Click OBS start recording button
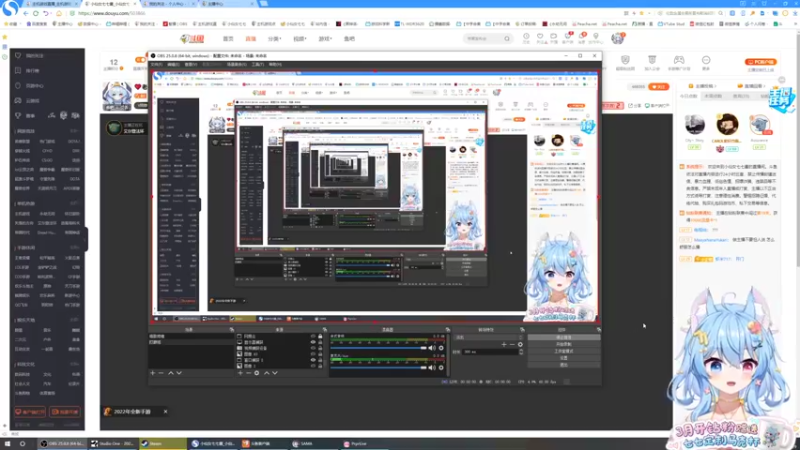Viewport: 800px width, 450px height. (563, 344)
